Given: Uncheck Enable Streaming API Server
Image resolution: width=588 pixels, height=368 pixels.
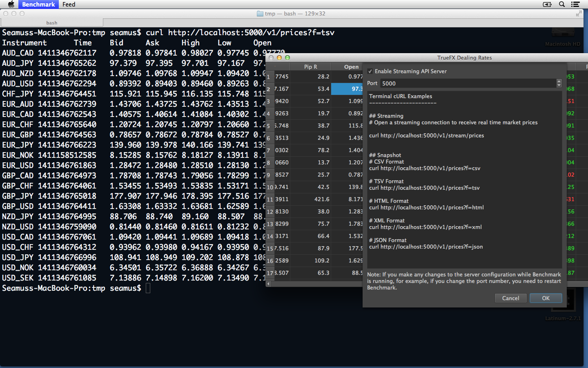Looking at the screenshot, I should (x=370, y=71).
